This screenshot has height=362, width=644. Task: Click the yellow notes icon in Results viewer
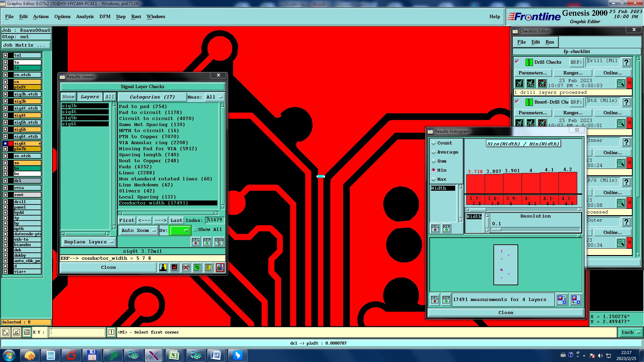pos(209,267)
